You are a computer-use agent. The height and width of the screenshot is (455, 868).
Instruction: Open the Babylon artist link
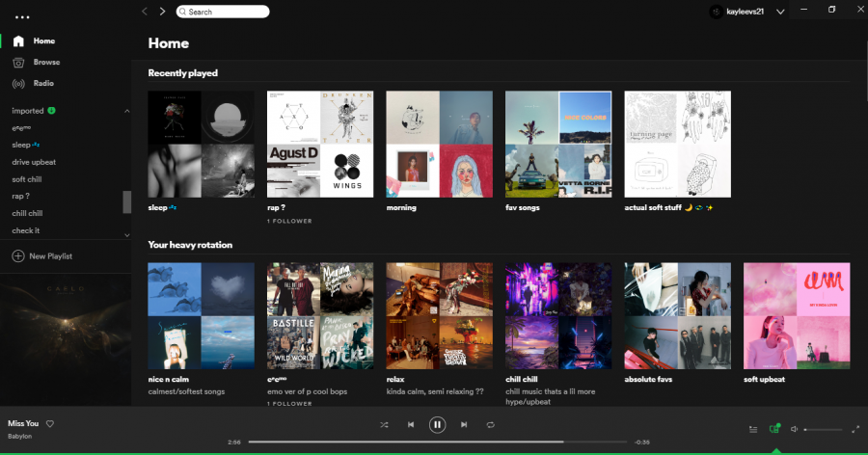20,436
